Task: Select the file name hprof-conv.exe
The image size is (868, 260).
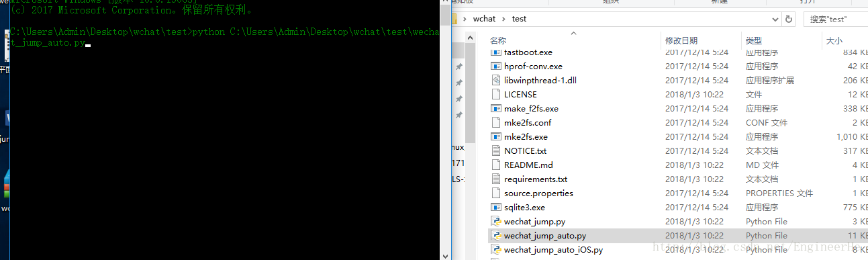Action: tap(533, 66)
